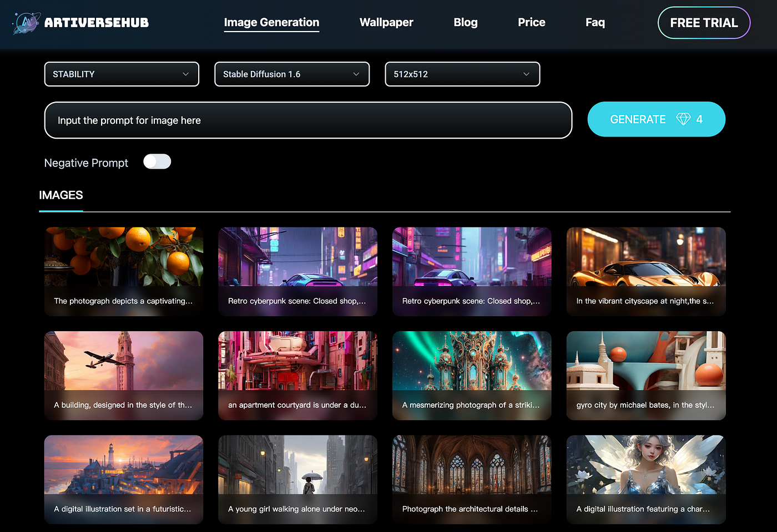777x532 pixels.
Task: Click the ArtiverseHub planet logo icon
Action: pyautogui.click(x=26, y=23)
